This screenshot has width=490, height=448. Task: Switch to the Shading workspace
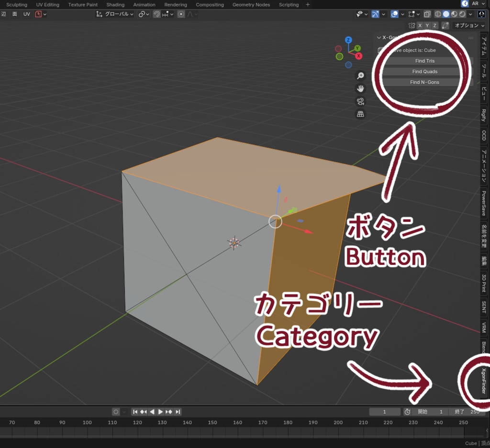[115, 5]
